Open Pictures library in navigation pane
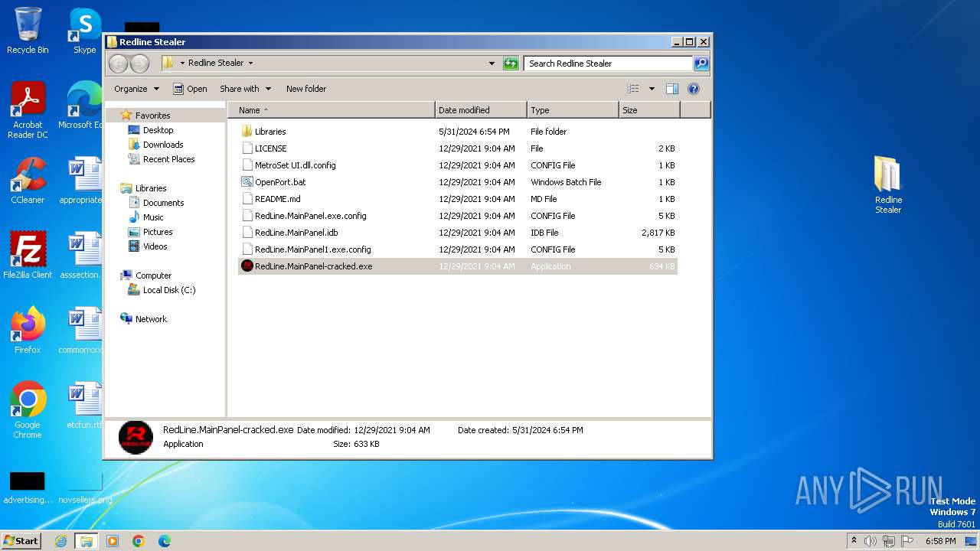Screen dimensions: 980x551 coord(158,232)
